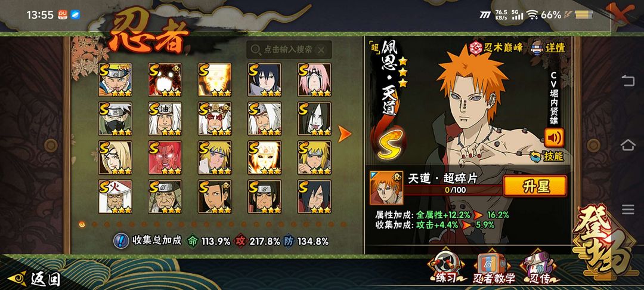Tap the 天道·超碎片 progress bar
644x290 pixels.
[453, 190]
